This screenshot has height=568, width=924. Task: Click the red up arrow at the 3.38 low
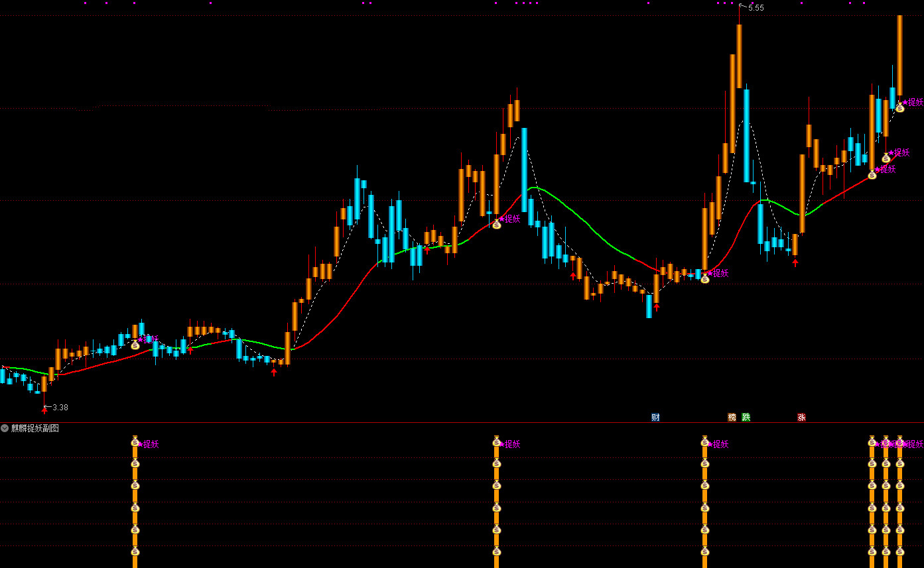(44, 410)
